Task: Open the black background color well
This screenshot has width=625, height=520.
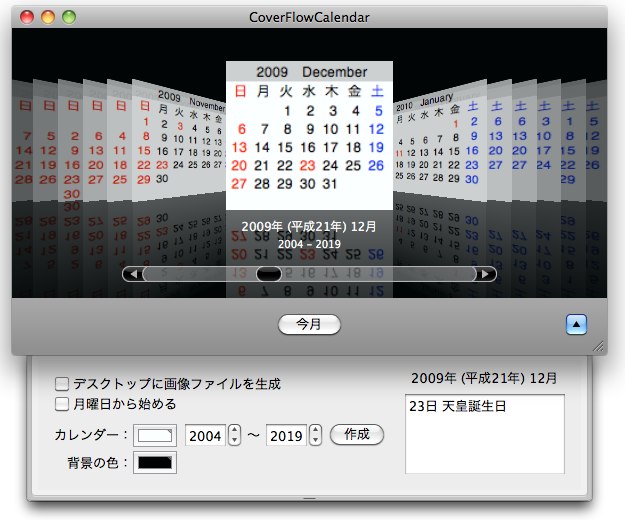Action: click(155, 463)
